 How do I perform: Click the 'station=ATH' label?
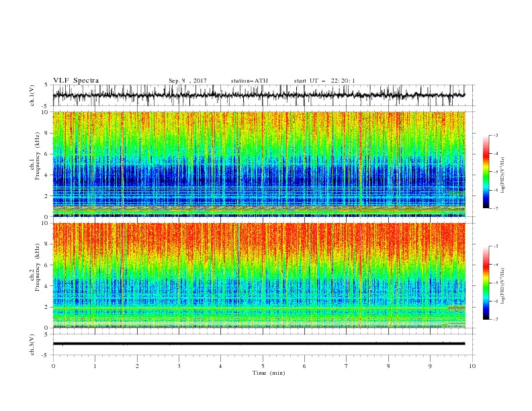(x=249, y=81)
